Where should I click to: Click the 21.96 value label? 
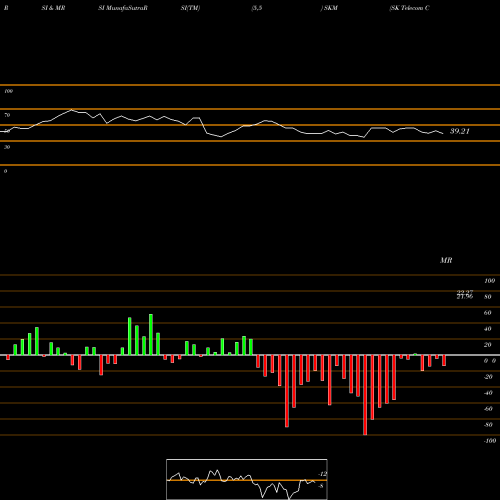pos(465,296)
